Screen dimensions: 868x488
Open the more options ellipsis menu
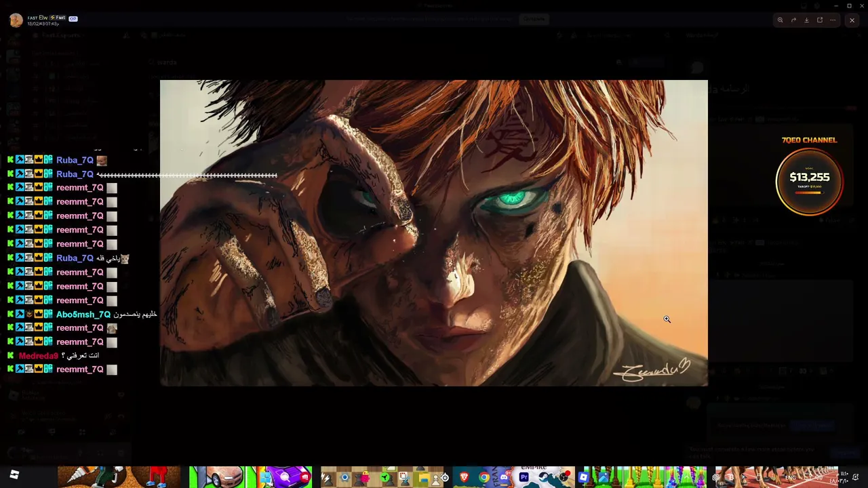click(833, 20)
